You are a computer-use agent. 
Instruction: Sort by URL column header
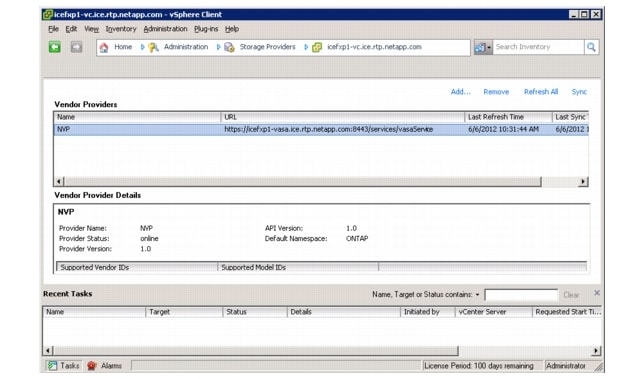coord(343,117)
